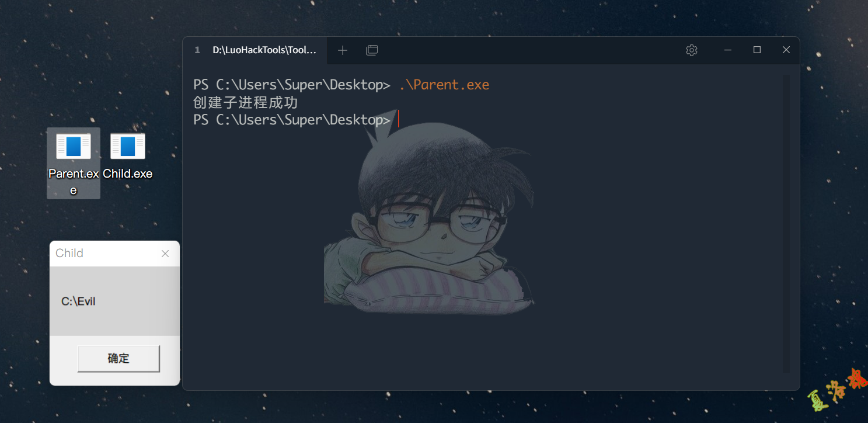Click the C:\Evil message text

pyautogui.click(x=78, y=301)
